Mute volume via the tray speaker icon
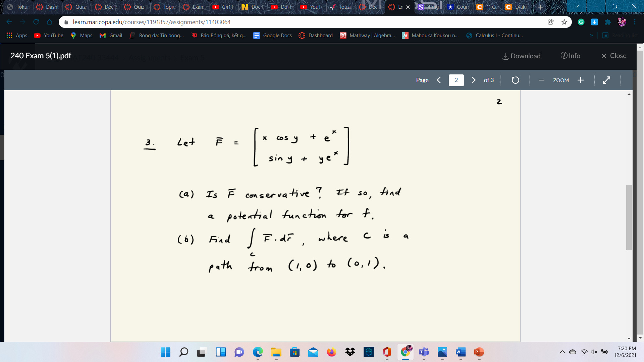644x362 pixels. (x=594, y=352)
